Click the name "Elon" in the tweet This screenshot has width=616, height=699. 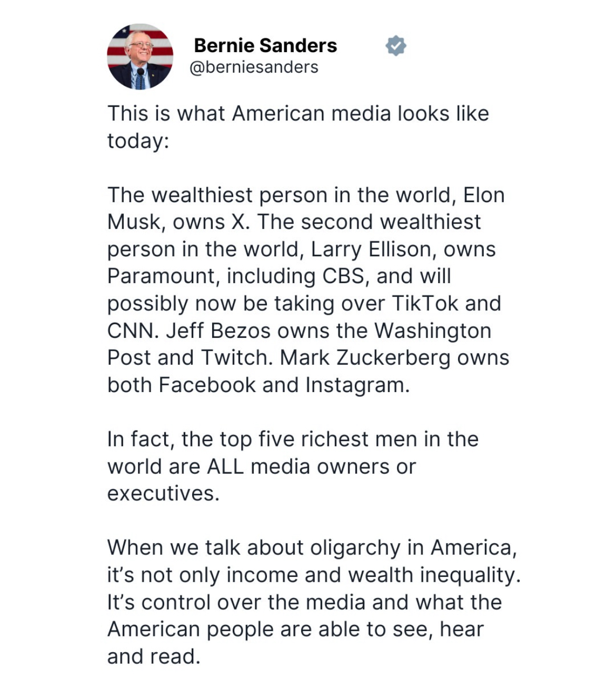click(484, 195)
